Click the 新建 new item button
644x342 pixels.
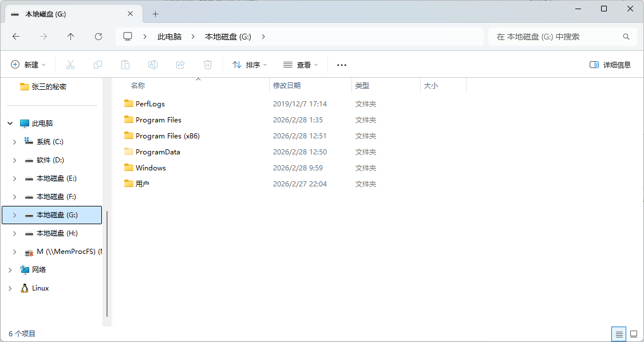click(x=28, y=65)
